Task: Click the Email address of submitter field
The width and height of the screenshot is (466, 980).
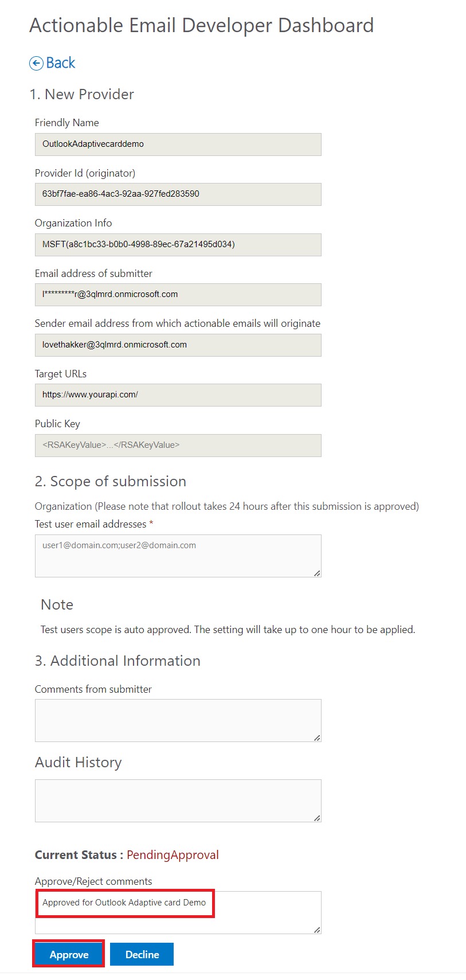Action: [x=178, y=295]
